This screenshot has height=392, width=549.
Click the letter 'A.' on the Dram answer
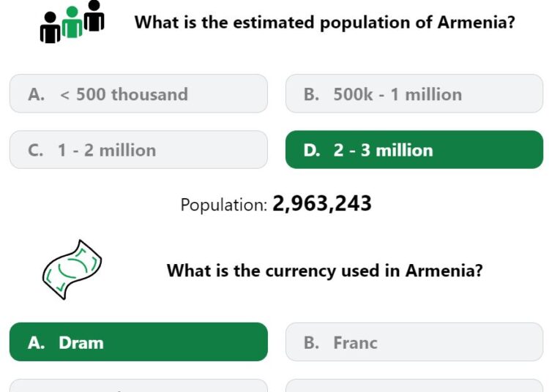click(x=37, y=342)
